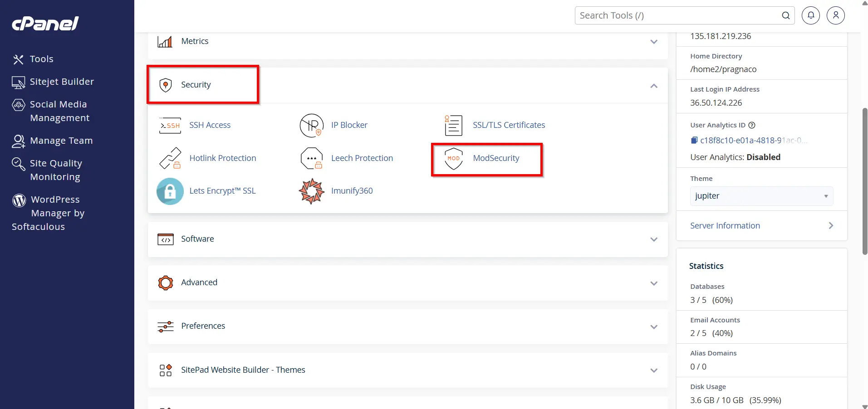
Task: Click the Leech Protection icon
Action: (312, 158)
